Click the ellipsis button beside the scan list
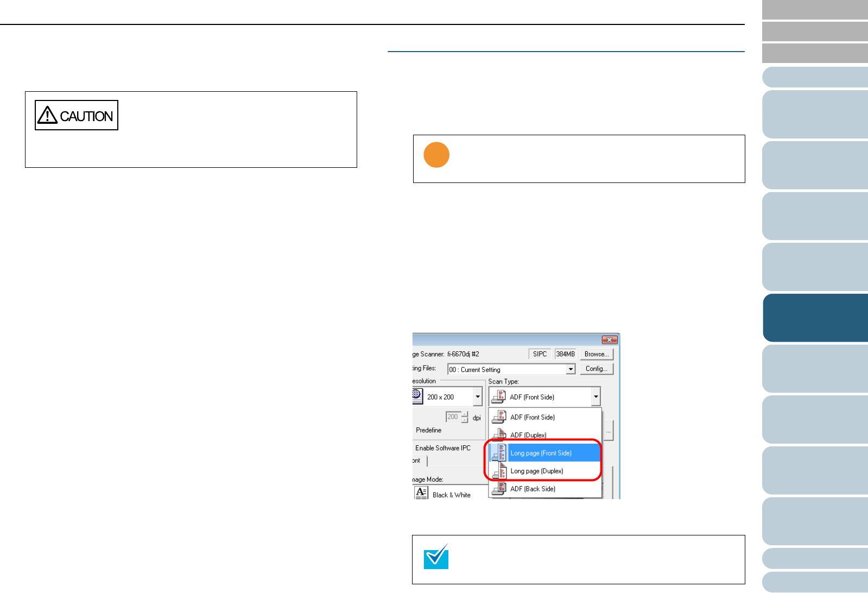 [x=609, y=432]
